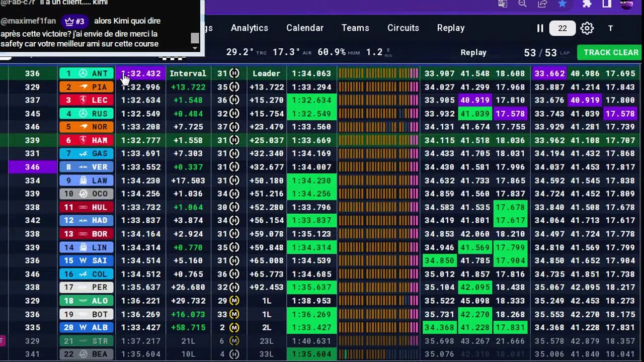Open the Replay menu in the navigation bar
Viewport: 644px width, 362px height.
[451, 28]
